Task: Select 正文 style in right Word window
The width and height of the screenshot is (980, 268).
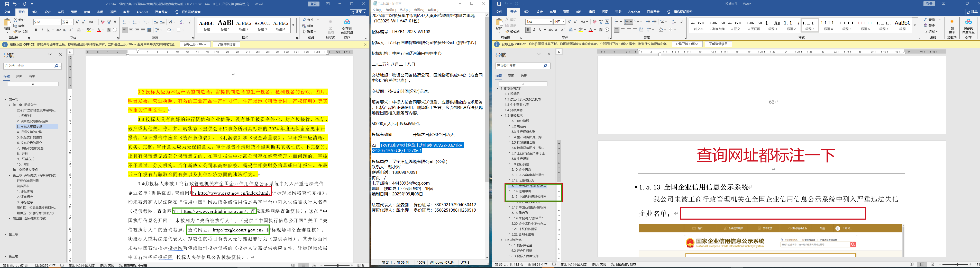Action: [x=736, y=25]
